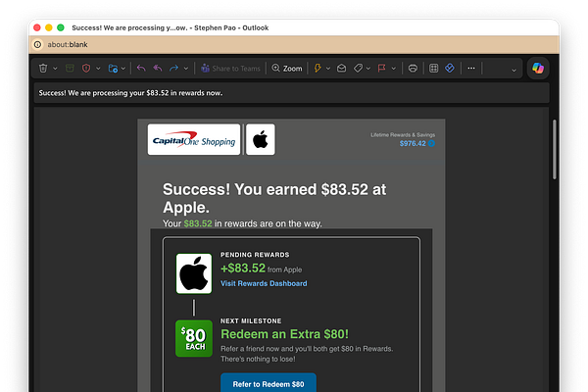This screenshot has height=392, width=588.
Task: Click the message vertical scrollbar thumb
Action: [555, 149]
